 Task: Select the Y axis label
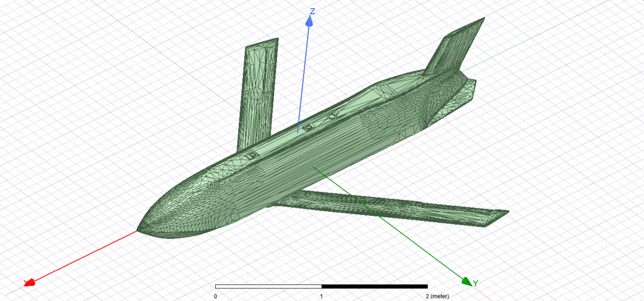click(476, 284)
